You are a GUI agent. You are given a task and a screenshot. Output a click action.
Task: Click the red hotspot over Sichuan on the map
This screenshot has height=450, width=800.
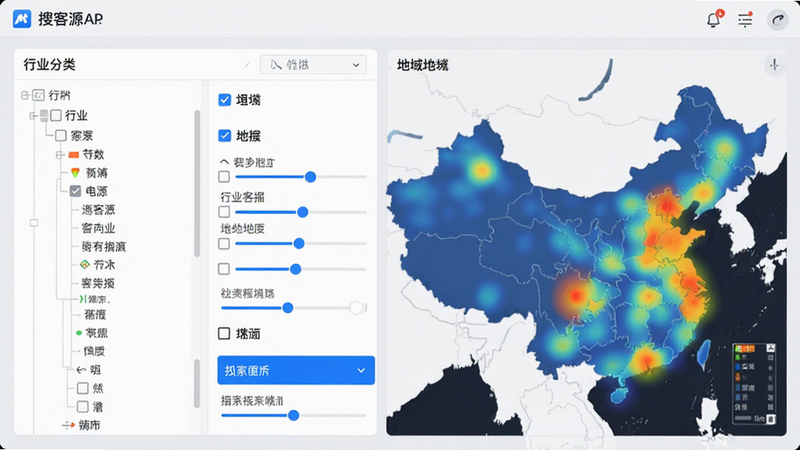[576, 295]
